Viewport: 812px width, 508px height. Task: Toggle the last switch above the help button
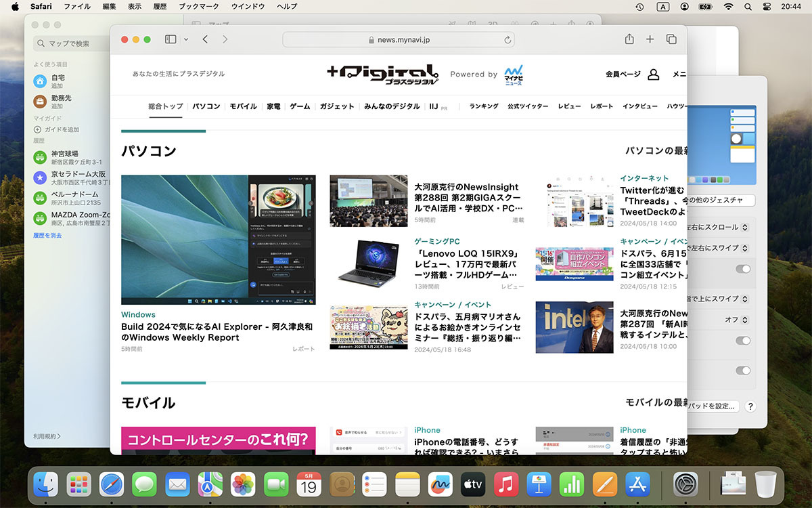(x=743, y=371)
